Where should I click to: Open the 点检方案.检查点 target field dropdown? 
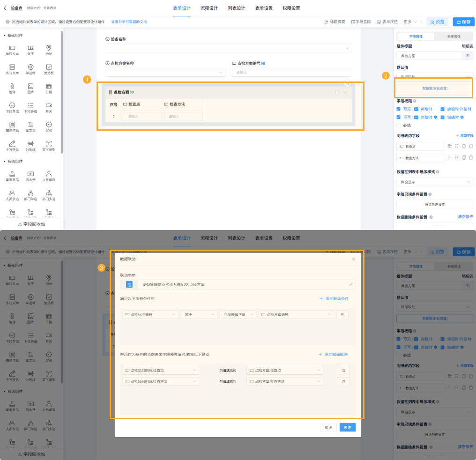coord(285,371)
